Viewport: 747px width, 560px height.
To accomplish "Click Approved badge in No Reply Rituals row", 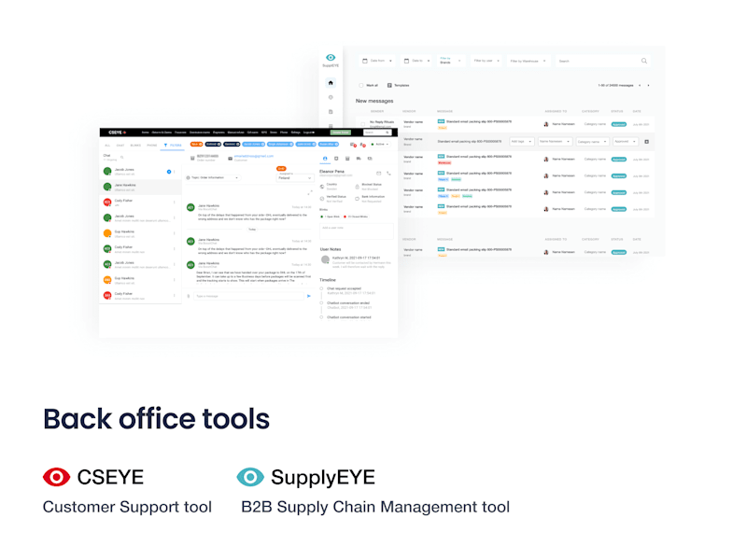I will 619,124.
